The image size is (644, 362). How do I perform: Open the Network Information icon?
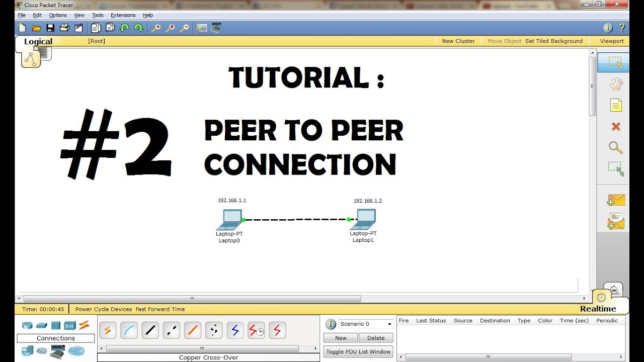608,28
